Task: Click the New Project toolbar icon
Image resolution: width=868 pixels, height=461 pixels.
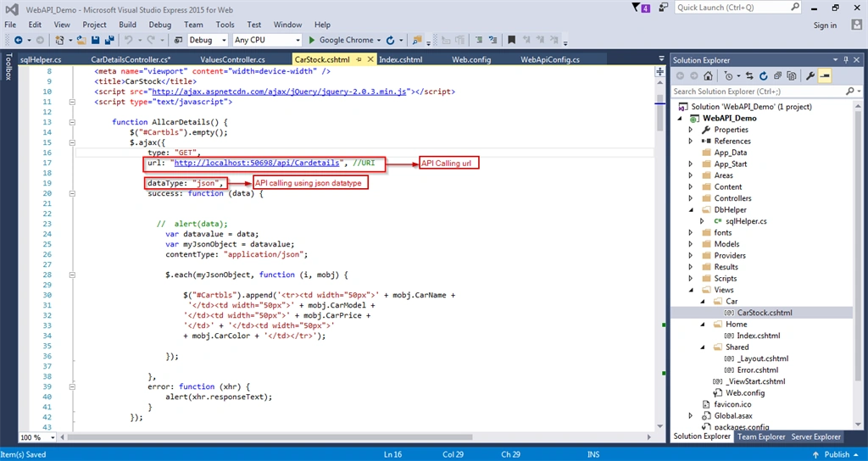Action: pyautogui.click(x=59, y=40)
